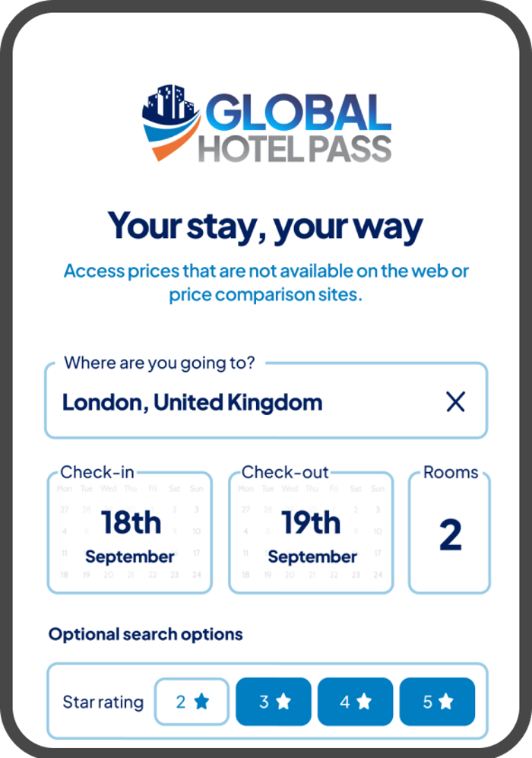Open the Check-out date picker on 19th
532x758 pixels.
pyautogui.click(x=312, y=523)
